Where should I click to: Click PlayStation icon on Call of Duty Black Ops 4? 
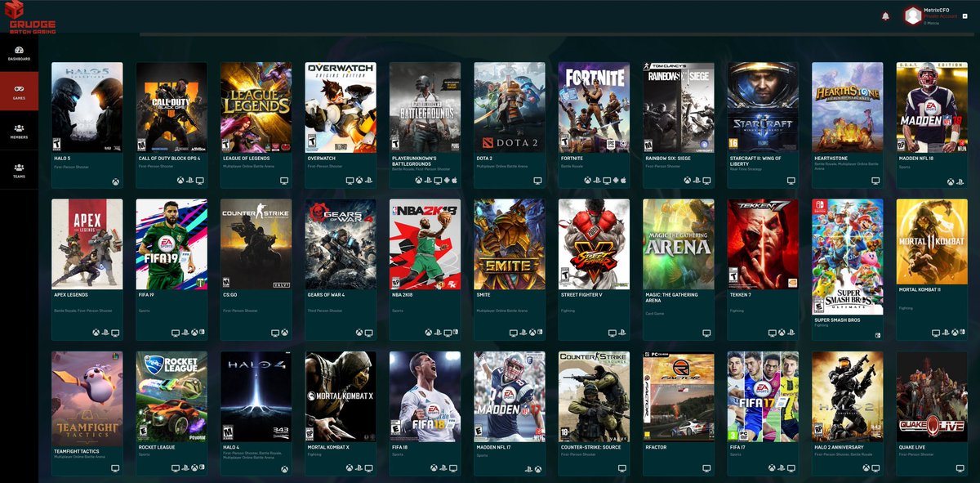pos(189,180)
